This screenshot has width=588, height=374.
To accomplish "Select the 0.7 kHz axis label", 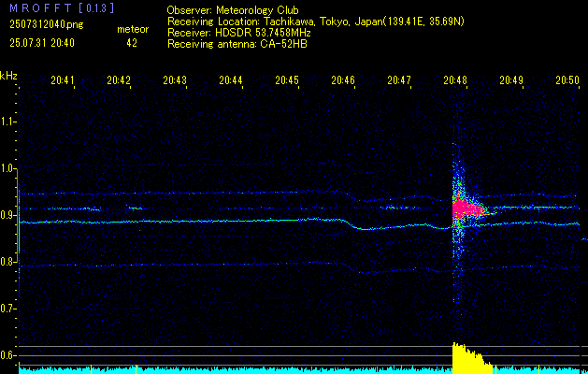I will [x=8, y=308].
